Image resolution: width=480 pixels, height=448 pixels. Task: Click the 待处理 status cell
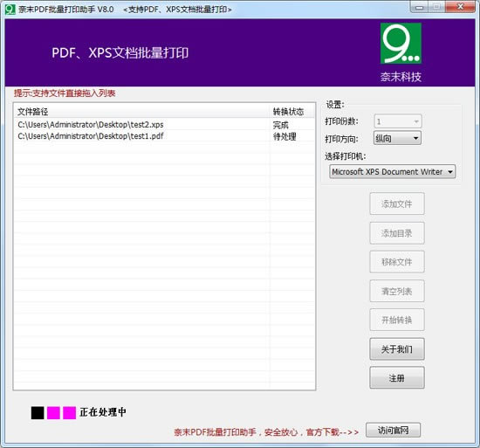[285, 136]
